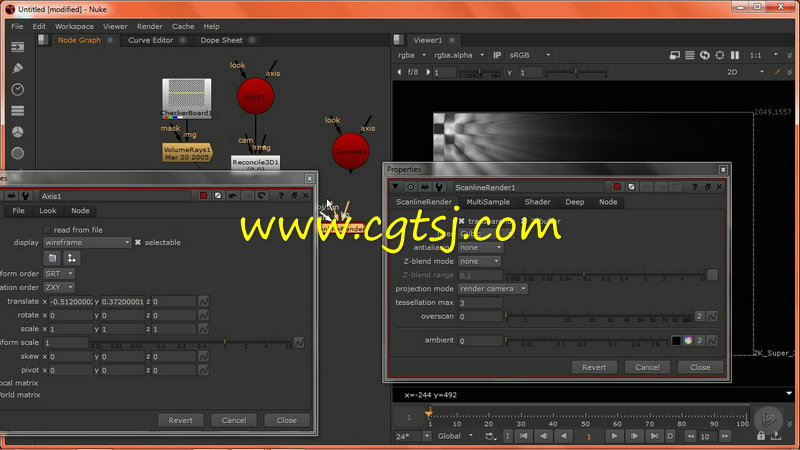Open sRGB viewer LUT dropdown

pos(529,55)
